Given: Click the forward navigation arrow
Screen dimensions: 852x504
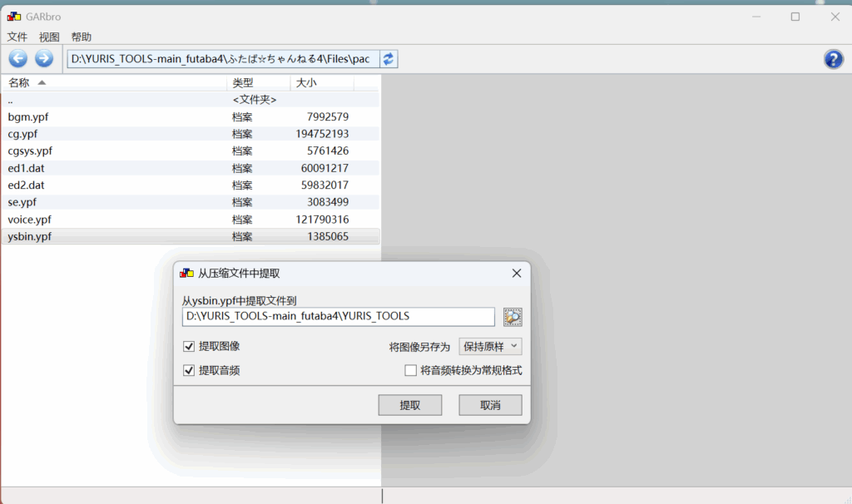Looking at the screenshot, I should click(x=44, y=58).
